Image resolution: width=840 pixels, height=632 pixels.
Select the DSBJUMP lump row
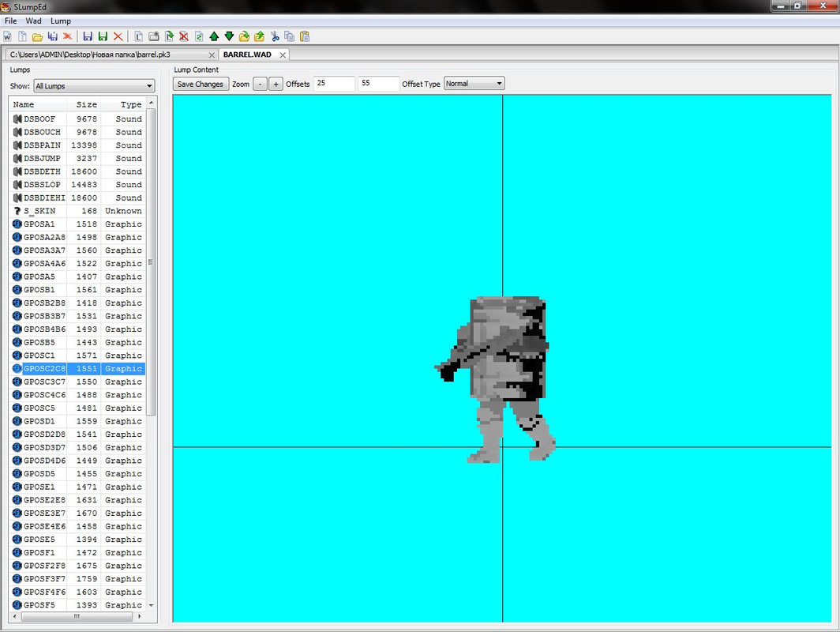pyautogui.click(x=77, y=158)
